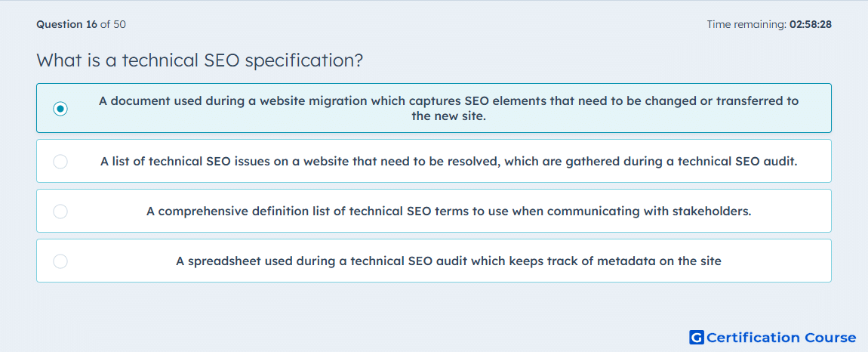
Task: Pick the radio button for metadata spreadsheet answer
Action: [x=60, y=261]
